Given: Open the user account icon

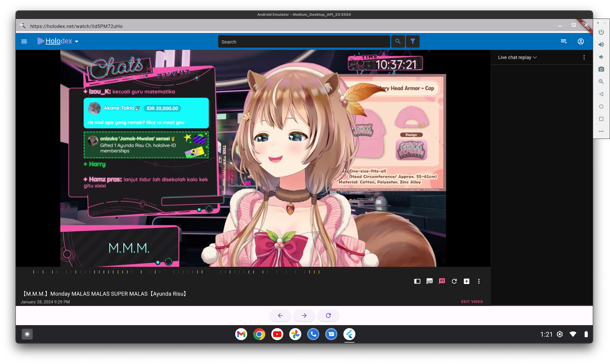Looking at the screenshot, I should tap(581, 41).
